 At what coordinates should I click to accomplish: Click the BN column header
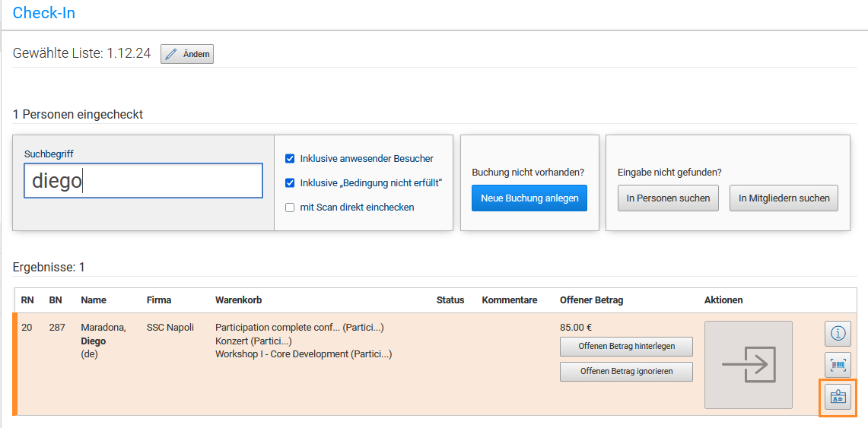56,300
